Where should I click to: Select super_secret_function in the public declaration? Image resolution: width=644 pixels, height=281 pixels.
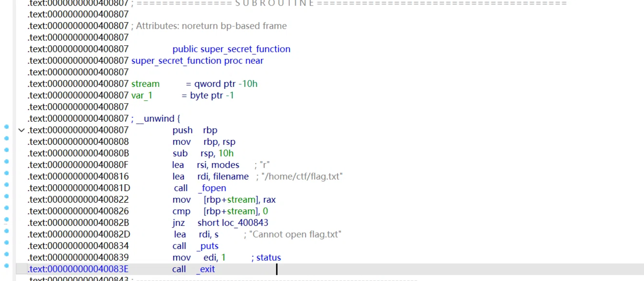(245, 49)
